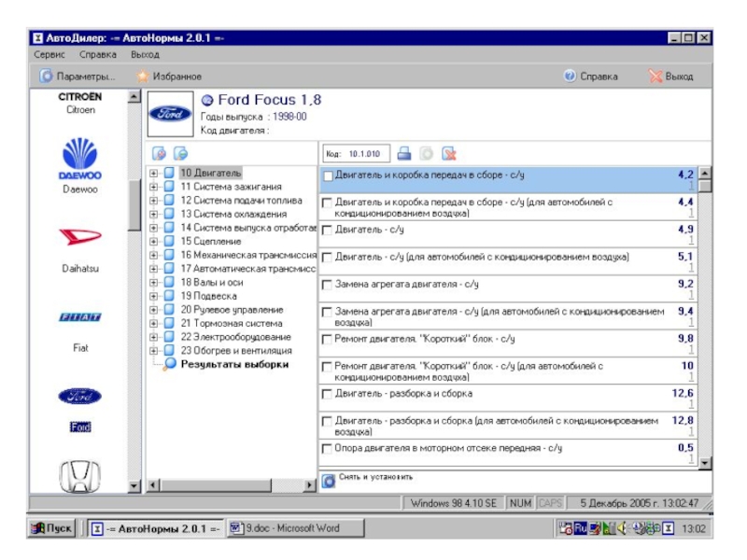Click the first icon above the category tree

click(x=159, y=153)
